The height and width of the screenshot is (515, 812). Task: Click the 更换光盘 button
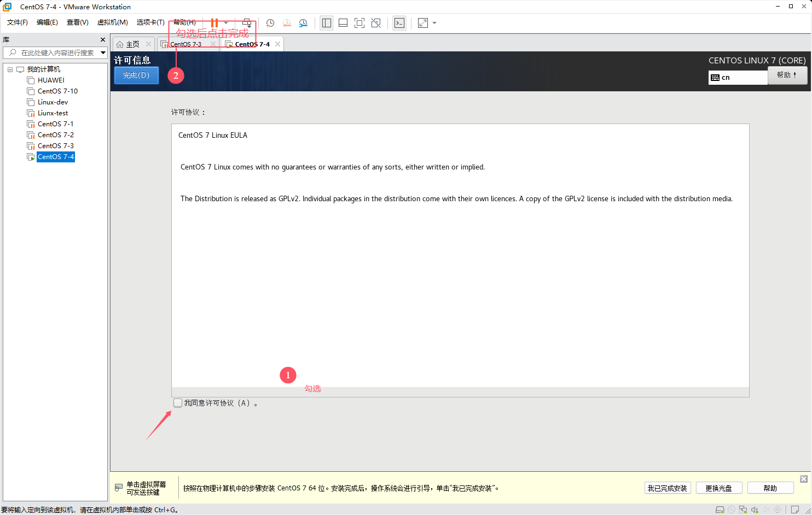pos(718,488)
